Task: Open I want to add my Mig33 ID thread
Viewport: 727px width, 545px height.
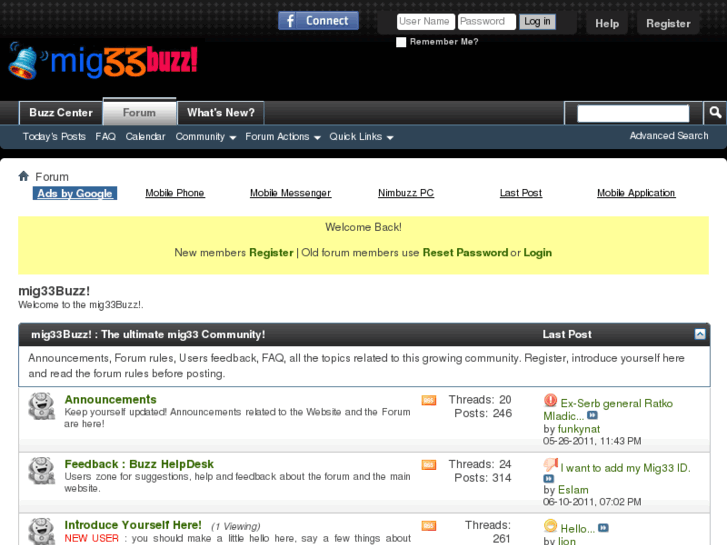Action: (x=625, y=468)
